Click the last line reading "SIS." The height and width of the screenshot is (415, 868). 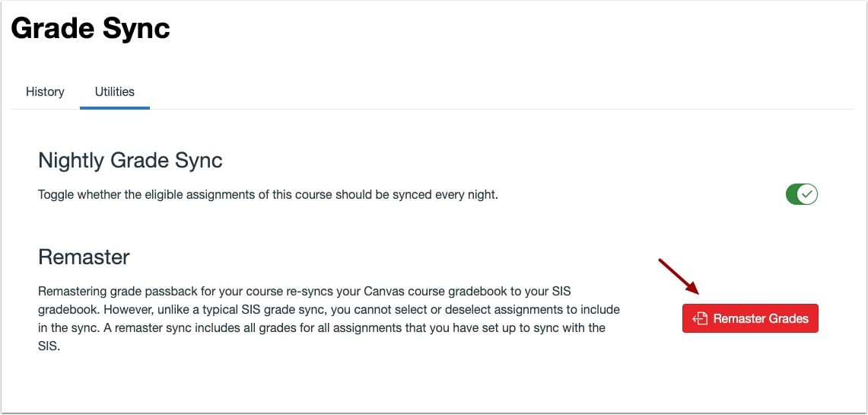tap(48, 346)
